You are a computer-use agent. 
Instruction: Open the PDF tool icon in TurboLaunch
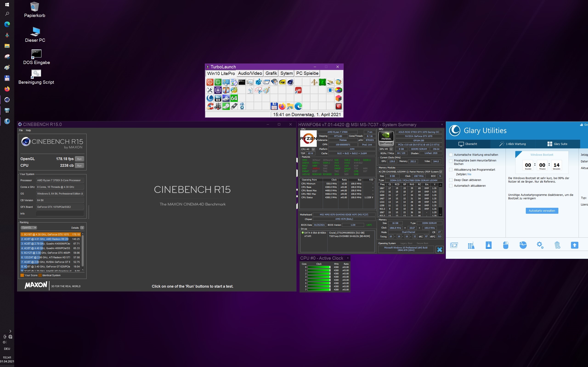pos(282,82)
